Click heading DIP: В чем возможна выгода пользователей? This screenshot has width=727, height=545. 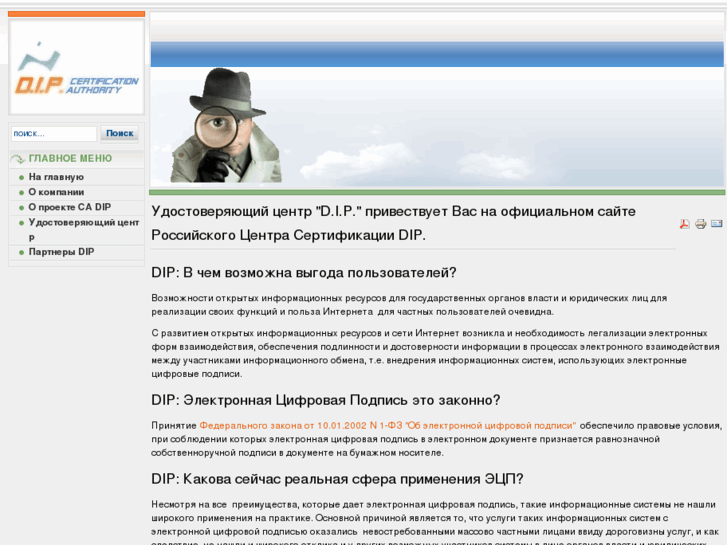point(304,273)
